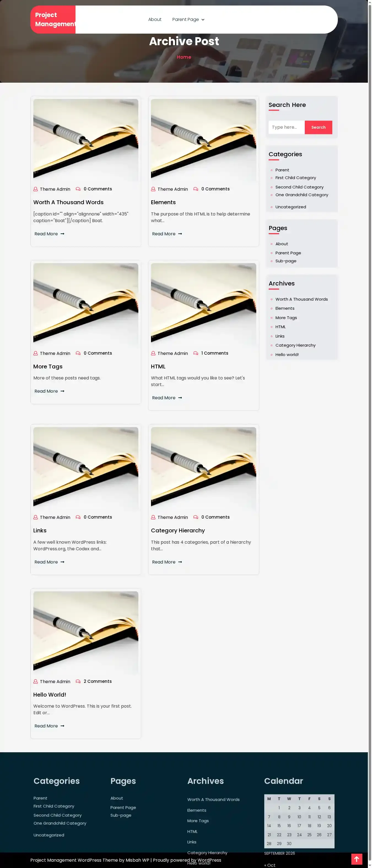Viewport: 372px width, 868px height.
Task: Go to the previous month « Oct in the calendar
Action: 269,865
